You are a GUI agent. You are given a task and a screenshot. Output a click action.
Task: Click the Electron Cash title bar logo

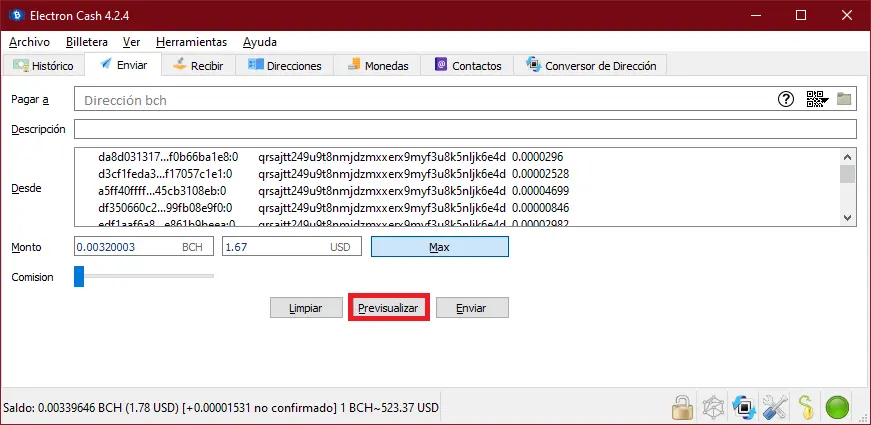pyautogui.click(x=17, y=16)
